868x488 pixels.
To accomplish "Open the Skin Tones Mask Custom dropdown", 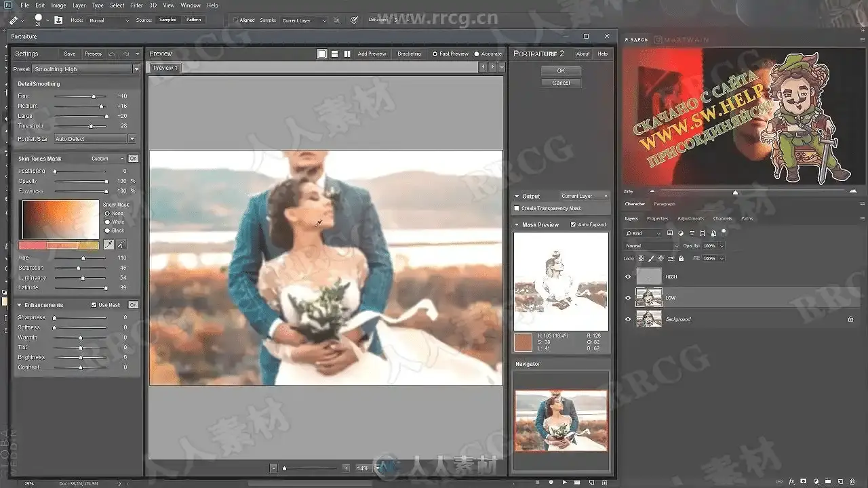I will (x=108, y=159).
